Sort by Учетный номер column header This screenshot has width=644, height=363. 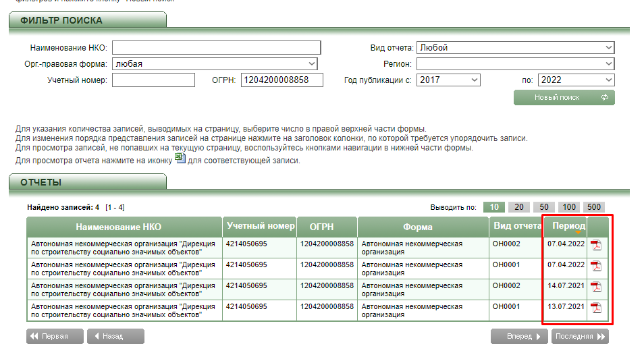pyautogui.click(x=260, y=227)
